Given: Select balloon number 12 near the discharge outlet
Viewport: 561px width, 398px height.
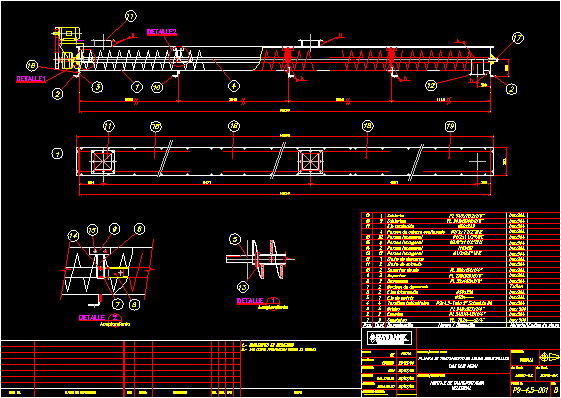Looking at the screenshot, I should pos(431,85).
